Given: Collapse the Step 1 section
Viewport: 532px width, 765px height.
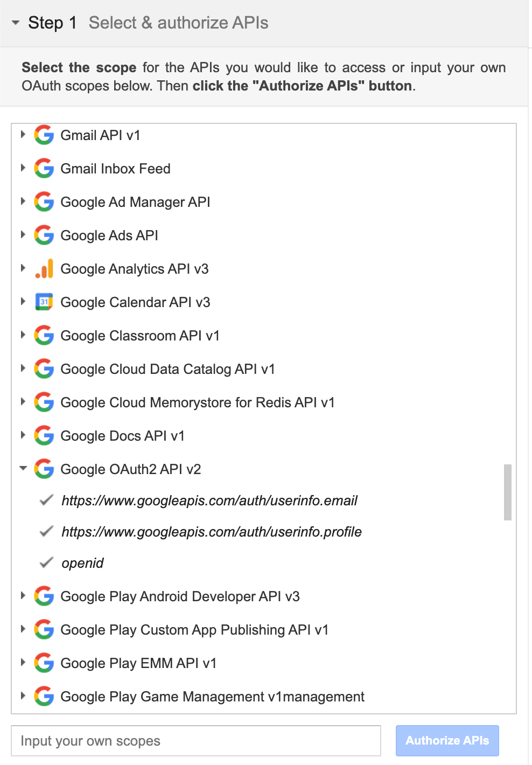Looking at the screenshot, I should pos(16,23).
